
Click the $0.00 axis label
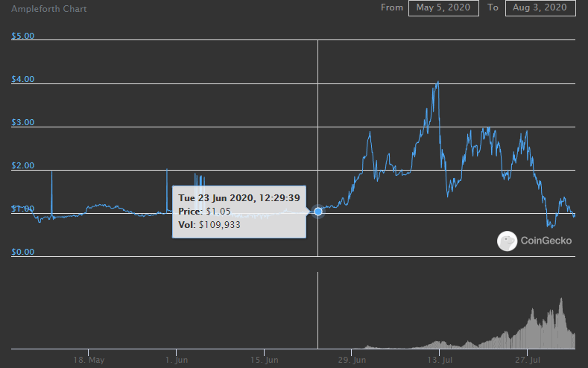pyautogui.click(x=23, y=252)
